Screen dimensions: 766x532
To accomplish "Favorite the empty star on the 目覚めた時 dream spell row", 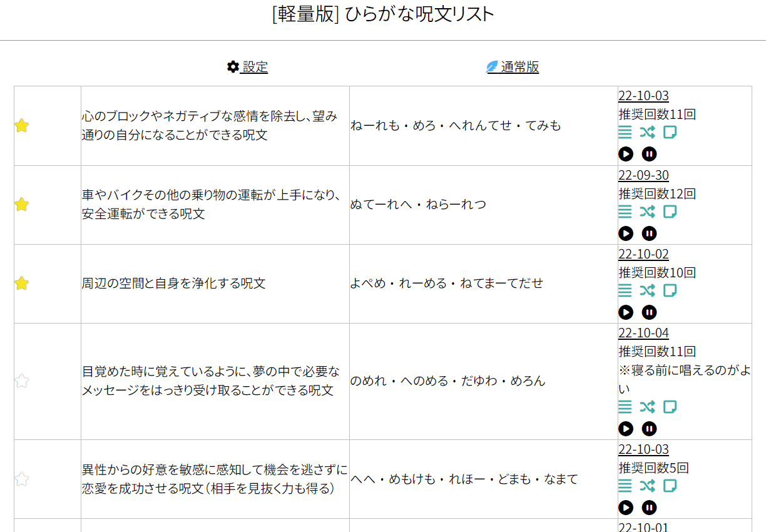I will click(x=22, y=381).
